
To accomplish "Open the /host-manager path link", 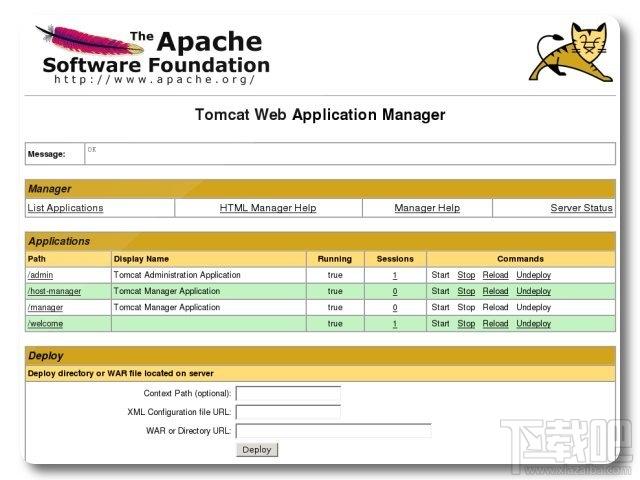I will [x=54, y=291].
